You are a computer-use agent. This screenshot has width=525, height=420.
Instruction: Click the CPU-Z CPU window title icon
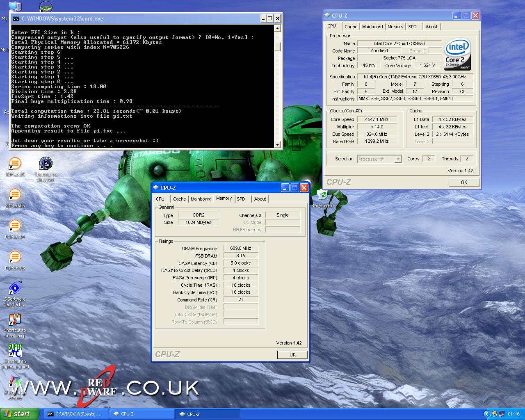point(327,16)
